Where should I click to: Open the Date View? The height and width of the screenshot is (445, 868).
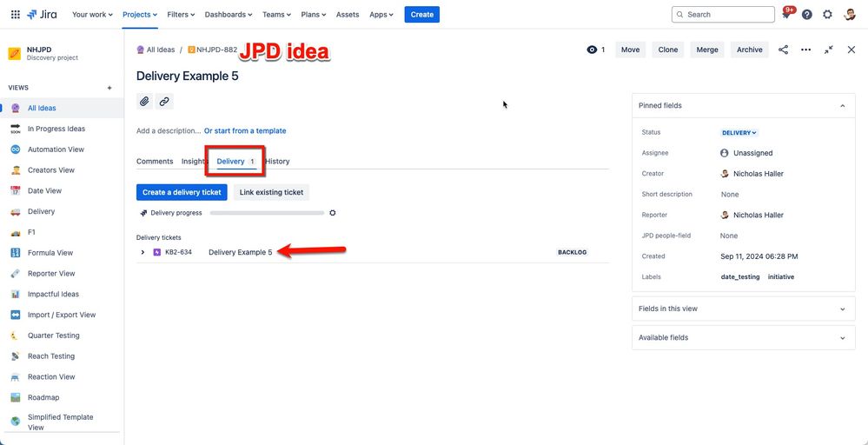coord(62,190)
